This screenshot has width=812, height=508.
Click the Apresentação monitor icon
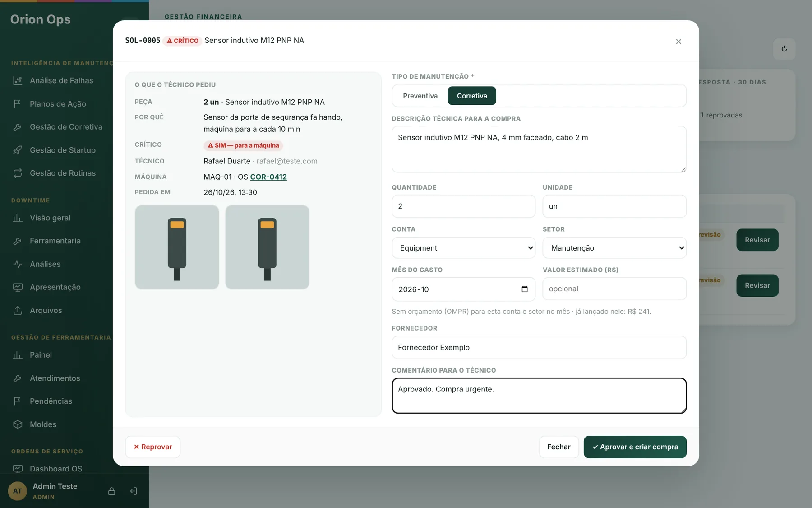point(18,287)
